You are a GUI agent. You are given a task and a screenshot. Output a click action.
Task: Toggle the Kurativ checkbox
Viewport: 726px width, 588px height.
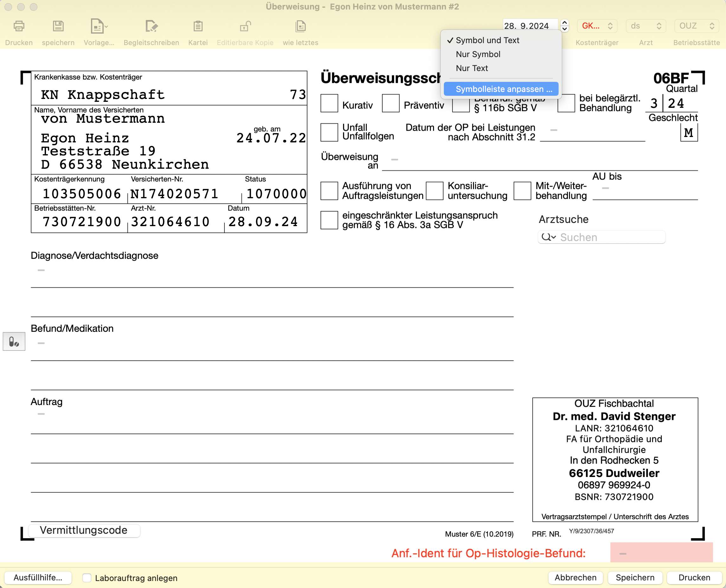pos(329,103)
